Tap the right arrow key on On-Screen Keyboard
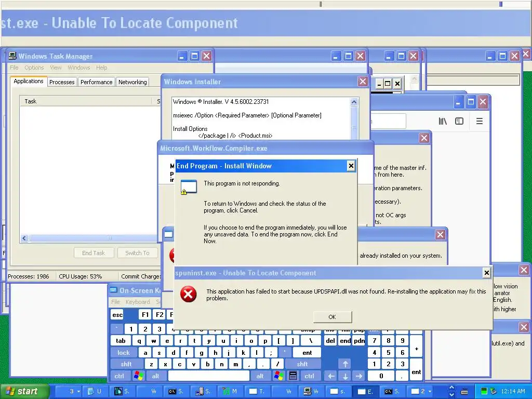 [359, 376]
